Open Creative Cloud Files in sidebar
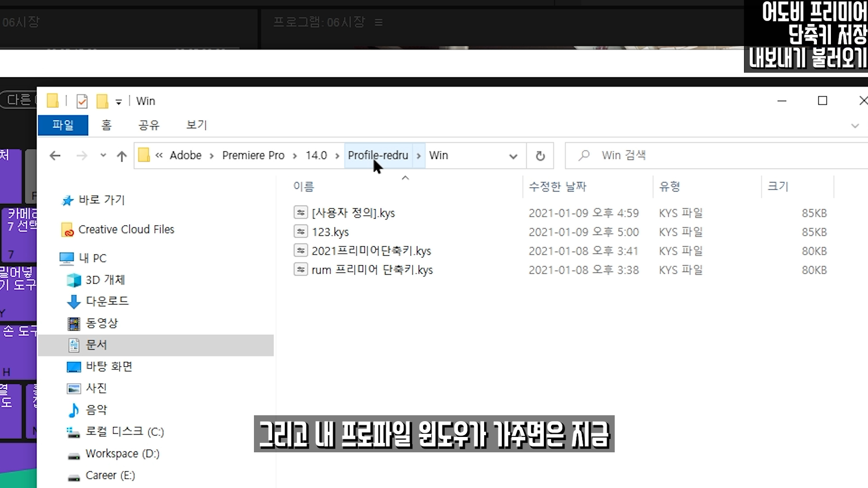 (126, 230)
